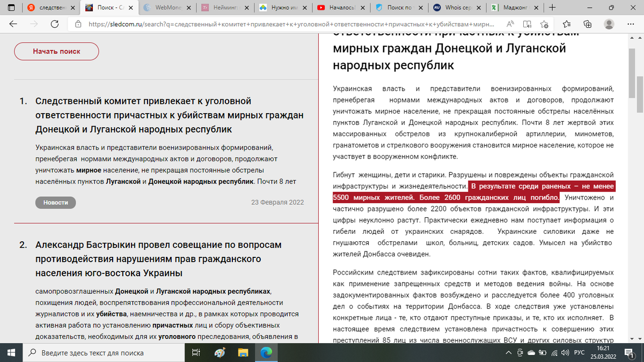Open Collections in the browser toolbar
Screen dimensions: 644x362
587,24
